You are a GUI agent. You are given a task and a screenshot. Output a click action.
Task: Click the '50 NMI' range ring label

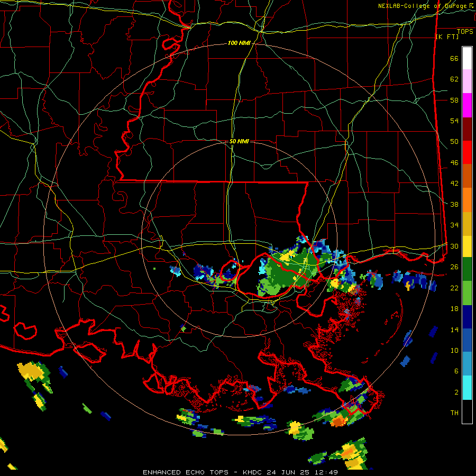[x=239, y=141]
